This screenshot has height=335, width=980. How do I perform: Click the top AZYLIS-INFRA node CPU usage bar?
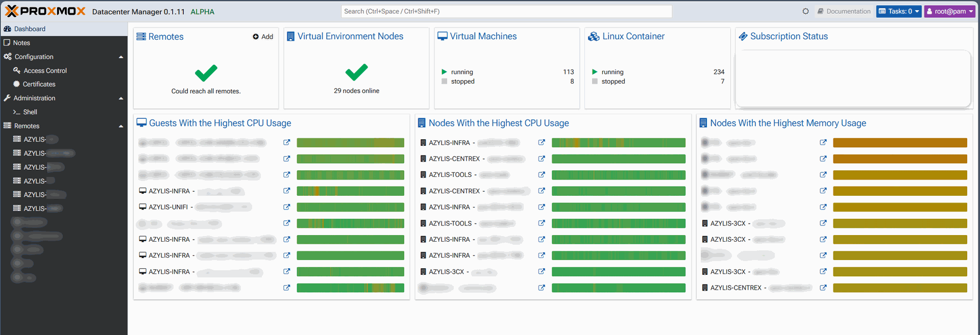tap(618, 143)
